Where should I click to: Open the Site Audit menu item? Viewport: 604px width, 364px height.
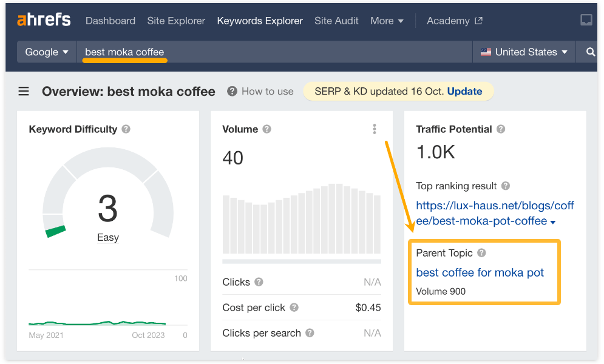click(x=336, y=21)
